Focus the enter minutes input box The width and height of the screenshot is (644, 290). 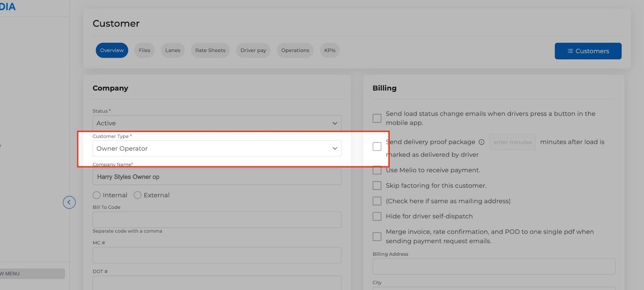[x=512, y=142]
